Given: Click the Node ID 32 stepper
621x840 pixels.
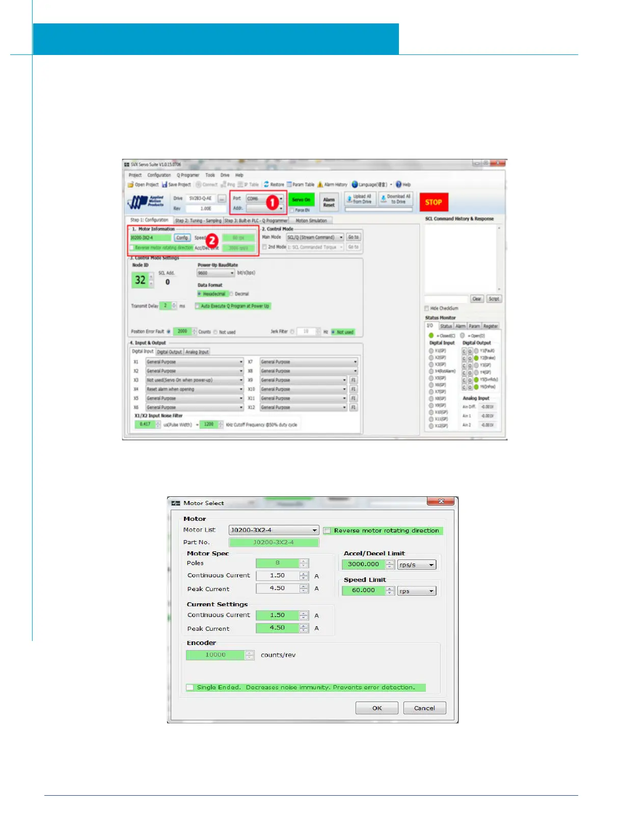Looking at the screenshot, I should pos(151,280).
